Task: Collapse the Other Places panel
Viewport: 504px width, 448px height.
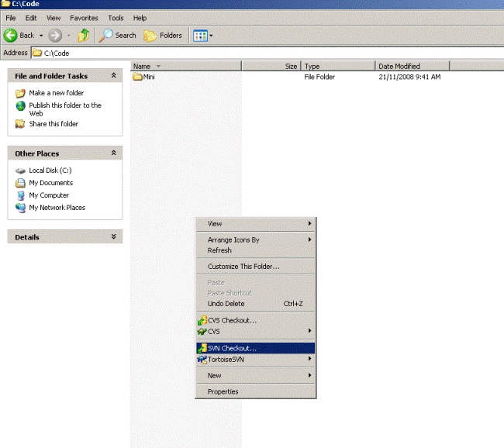Action: click(114, 153)
